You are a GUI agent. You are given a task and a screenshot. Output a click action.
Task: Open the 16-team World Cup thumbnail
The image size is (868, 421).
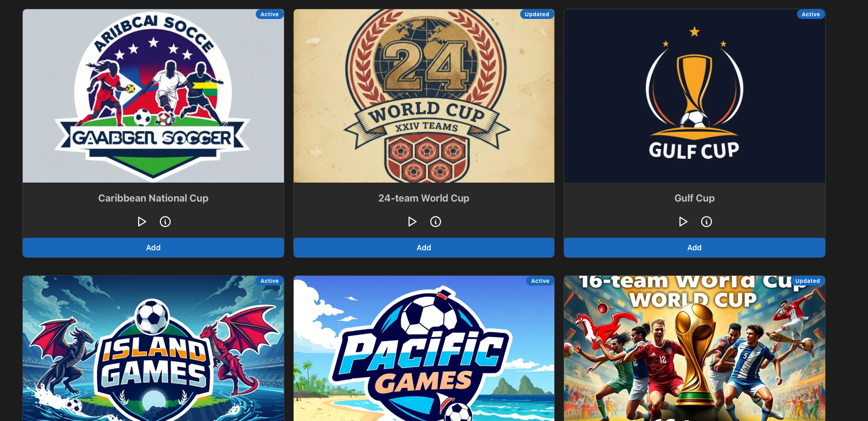tap(695, 348)
